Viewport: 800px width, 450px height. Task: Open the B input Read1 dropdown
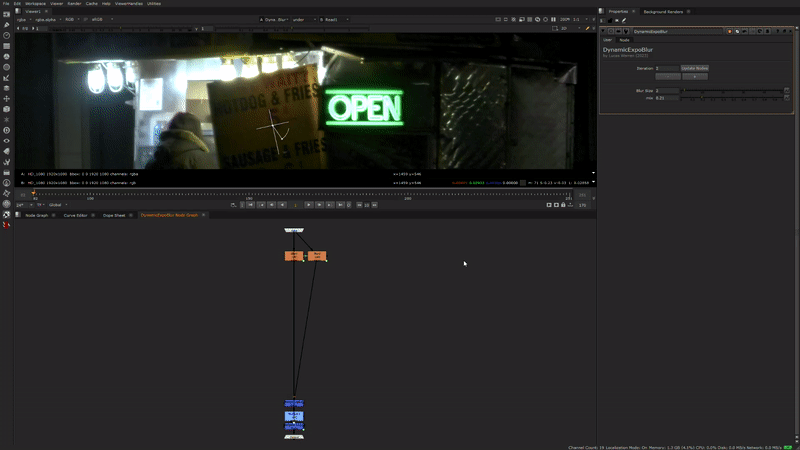click(x=334, y=19)
